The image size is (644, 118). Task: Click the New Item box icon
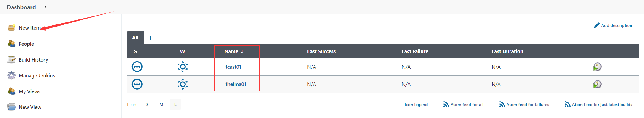click(11, 28)
